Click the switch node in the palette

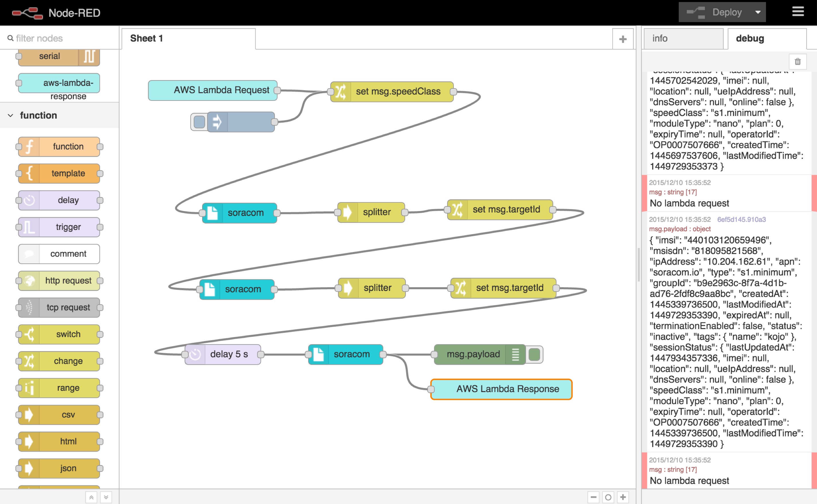click(59, 334)
